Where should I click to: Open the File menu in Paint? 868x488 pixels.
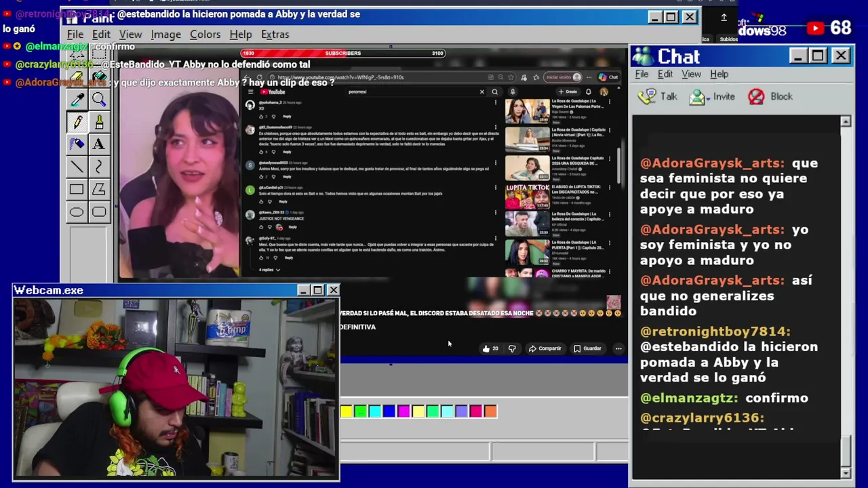click(x=75, y=35)
